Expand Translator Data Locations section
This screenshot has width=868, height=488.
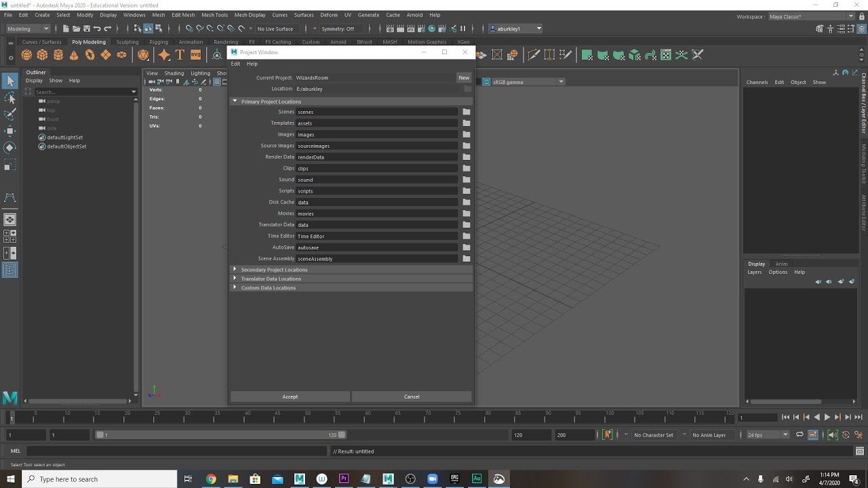(x=235, y=278)
